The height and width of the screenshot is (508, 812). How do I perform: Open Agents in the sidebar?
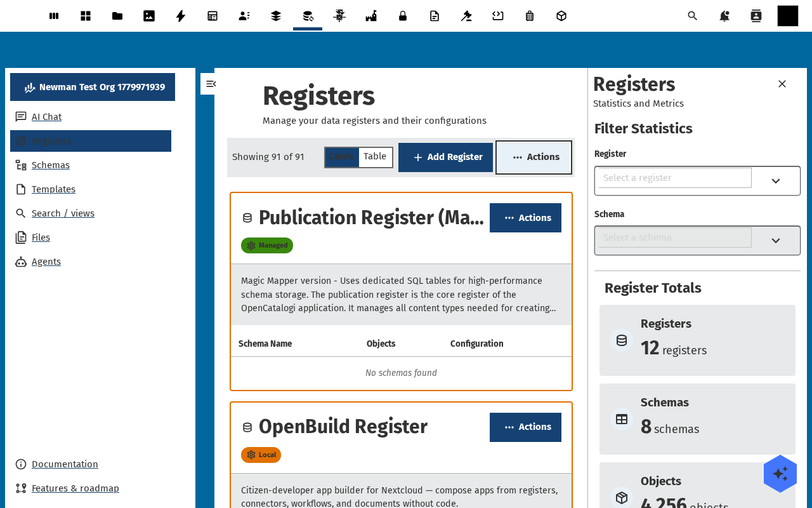(91, 262)
